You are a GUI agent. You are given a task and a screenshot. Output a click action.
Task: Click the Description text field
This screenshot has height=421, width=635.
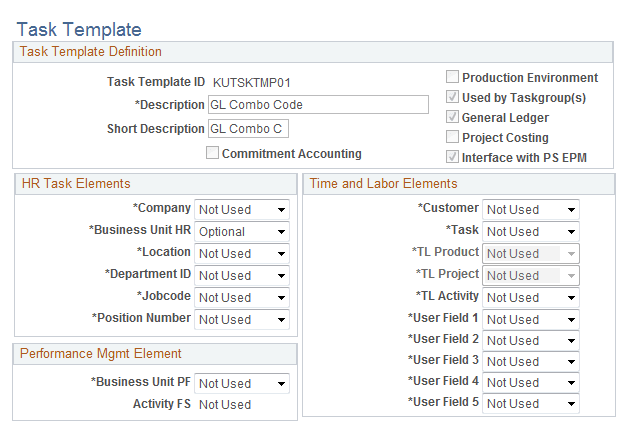[318, 105]
